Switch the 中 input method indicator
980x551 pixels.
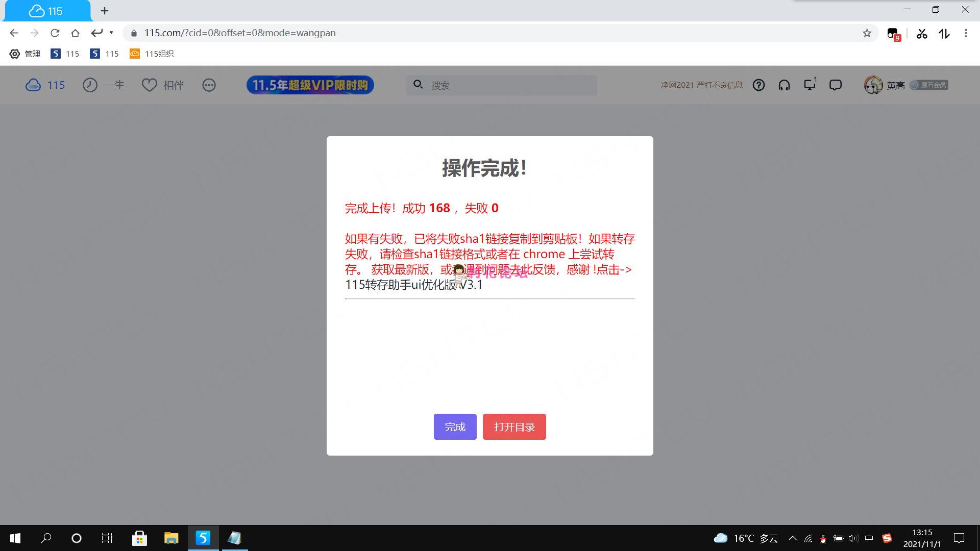coord(869,538)
